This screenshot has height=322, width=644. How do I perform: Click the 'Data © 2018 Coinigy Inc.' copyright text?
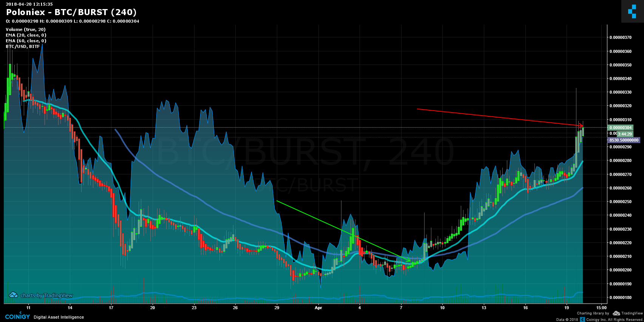(x=600, y=319)
